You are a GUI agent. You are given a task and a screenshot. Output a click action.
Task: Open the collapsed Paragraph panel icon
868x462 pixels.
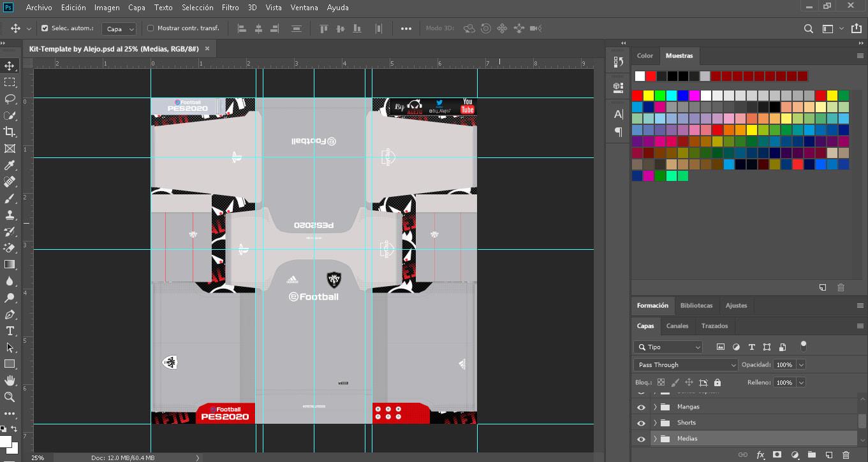618,132
